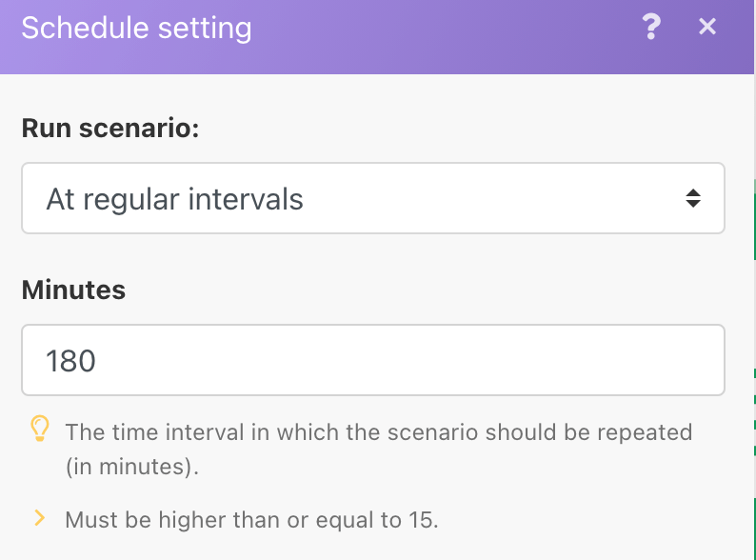The image size is (756, 560).
Task: Close the Schedule setting panel
Action: [706, 28]
